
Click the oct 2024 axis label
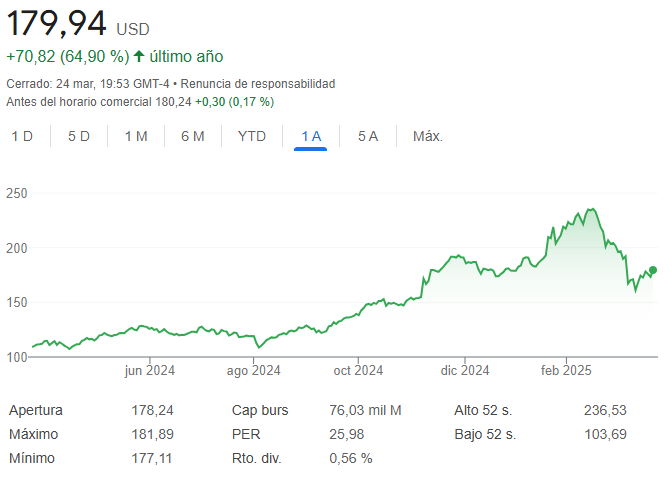pos(358,371)
